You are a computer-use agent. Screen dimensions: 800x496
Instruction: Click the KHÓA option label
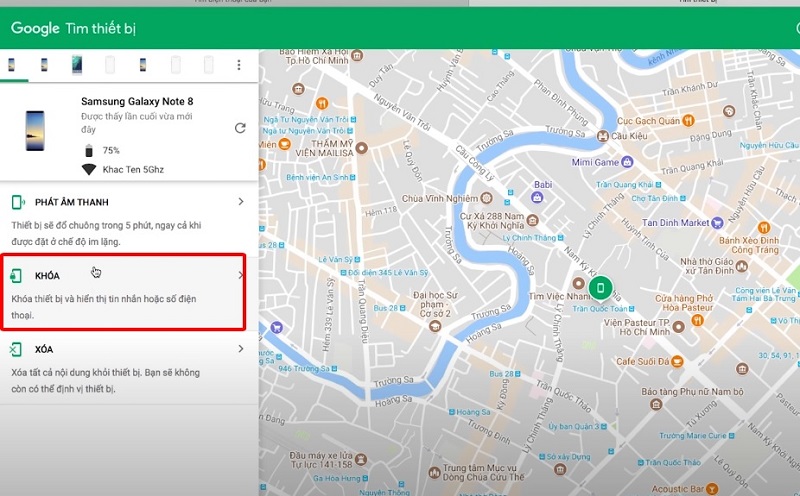tap(47, 276)
